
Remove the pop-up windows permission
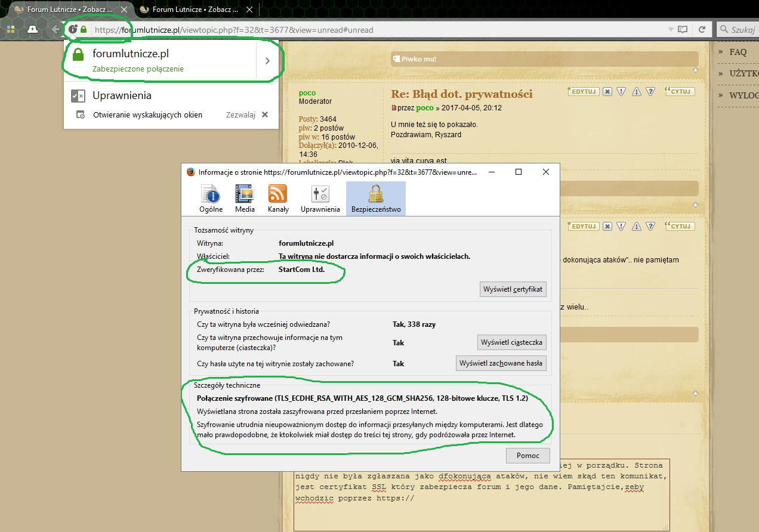click(265, 115)
